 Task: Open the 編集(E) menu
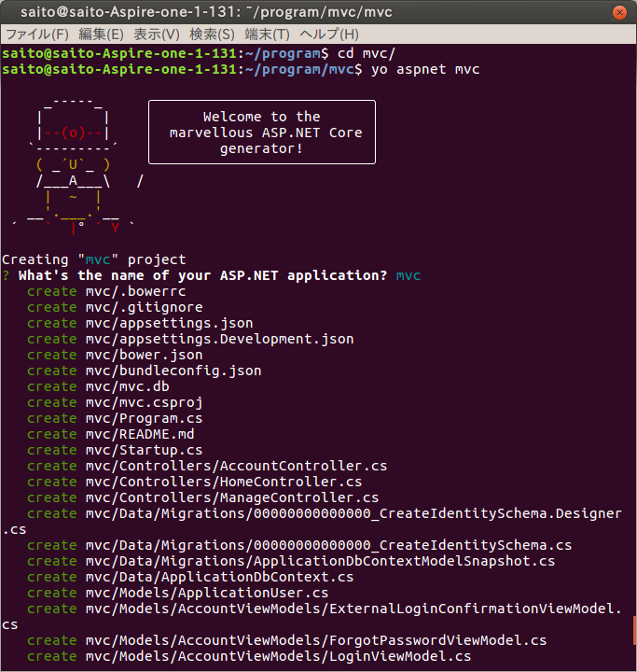[x=101, y=35]
